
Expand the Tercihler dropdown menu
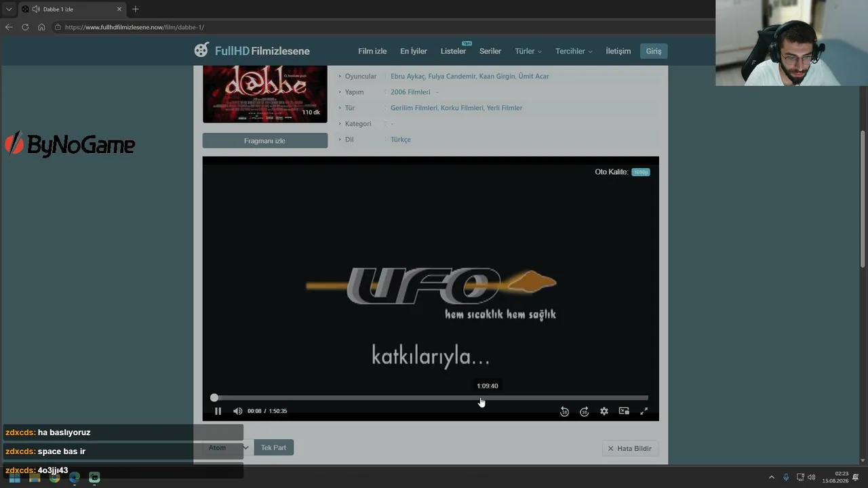point(574,51)
